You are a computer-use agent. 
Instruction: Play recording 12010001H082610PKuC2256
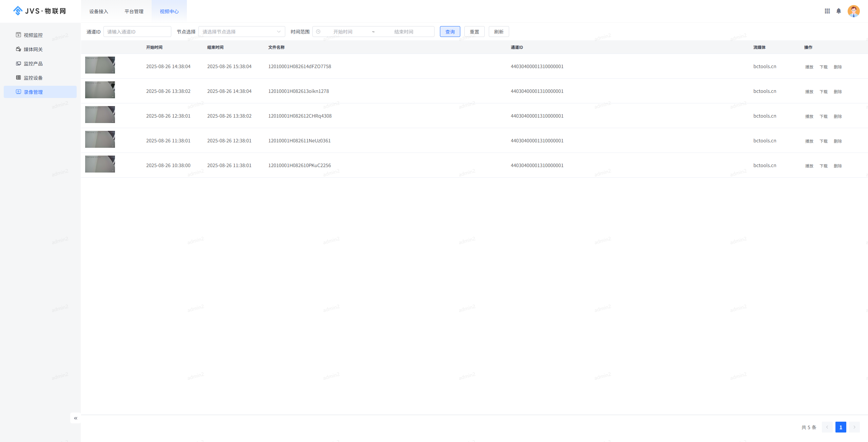click(809, 166)
